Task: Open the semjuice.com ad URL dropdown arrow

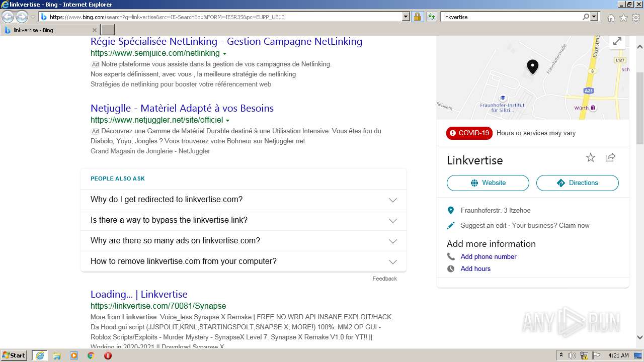Action: [x=224, y=54]
